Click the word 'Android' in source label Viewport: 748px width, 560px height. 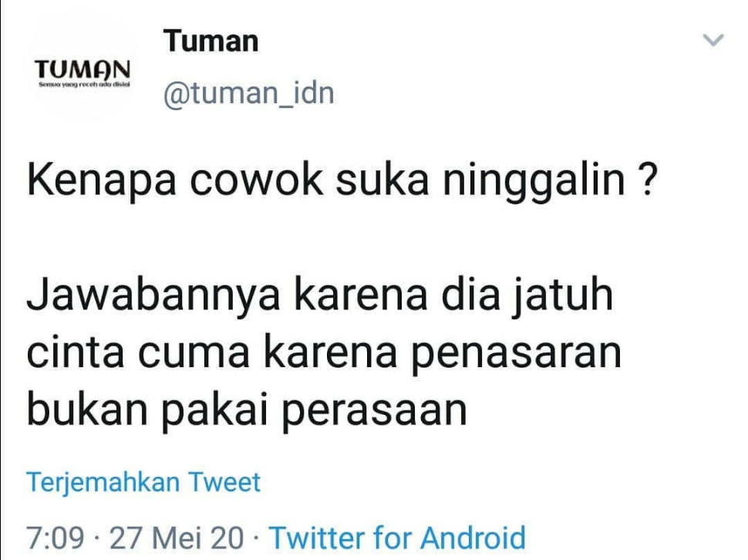tap(473, 538)
